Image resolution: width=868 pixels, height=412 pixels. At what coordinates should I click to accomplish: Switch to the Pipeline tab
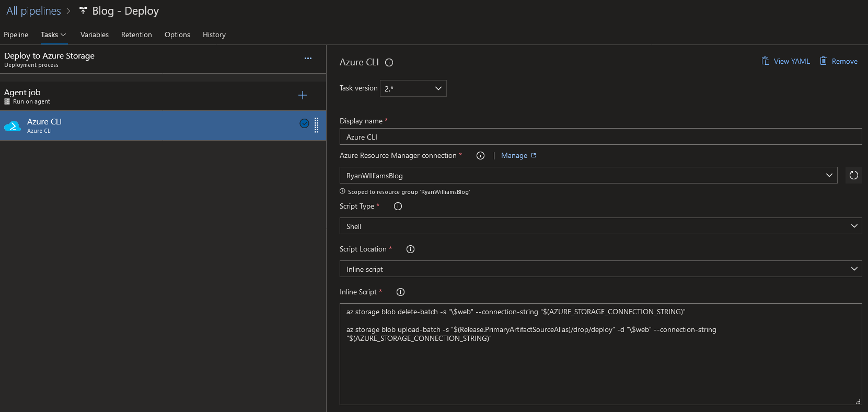16,35
